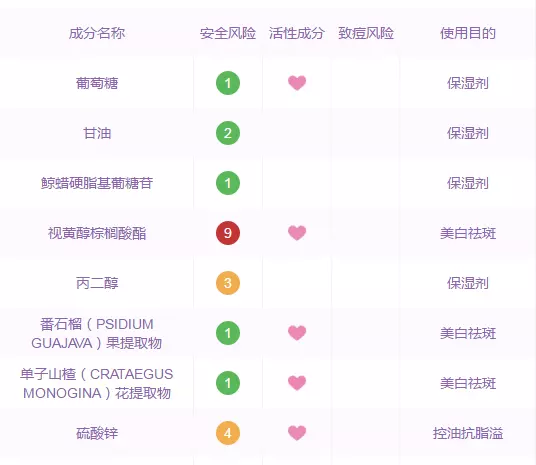Click the pink heart for 视黄醇棕榈酸酯
Screen dimensions: 536x465
coord(297,233)
